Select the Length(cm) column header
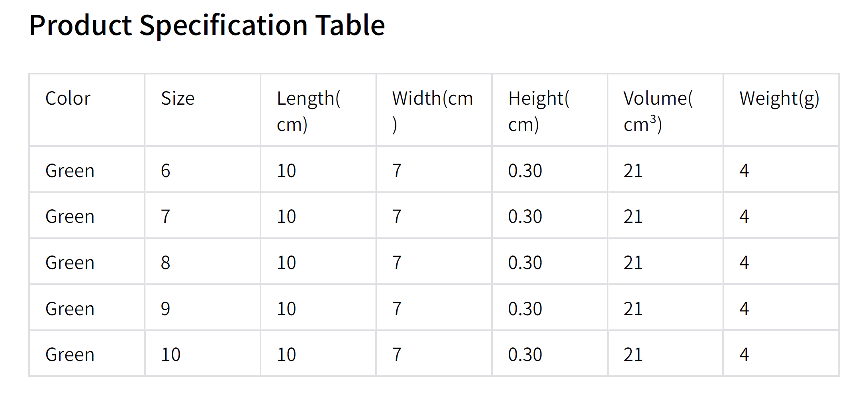The height and width of the screenshot is (394, 868). tap(308, 111)
